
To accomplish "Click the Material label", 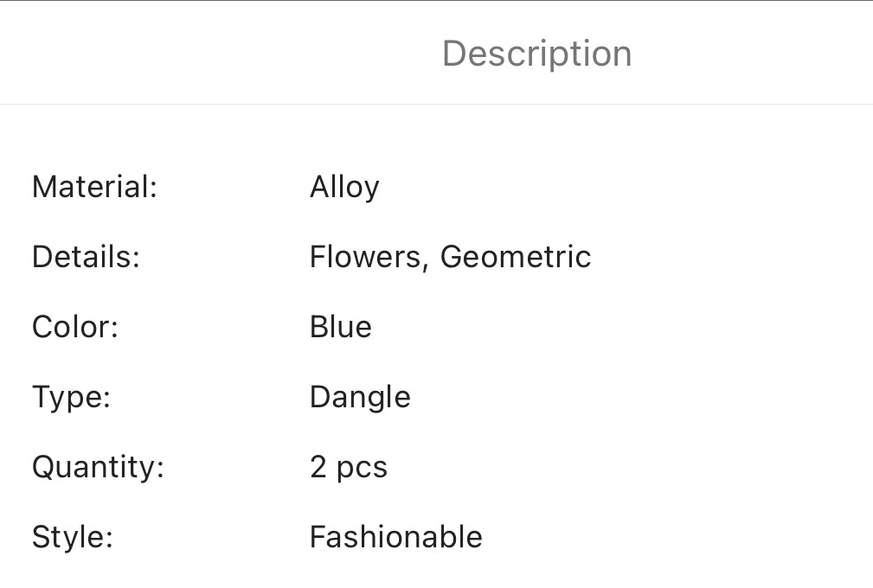I will tap(94, 187).
